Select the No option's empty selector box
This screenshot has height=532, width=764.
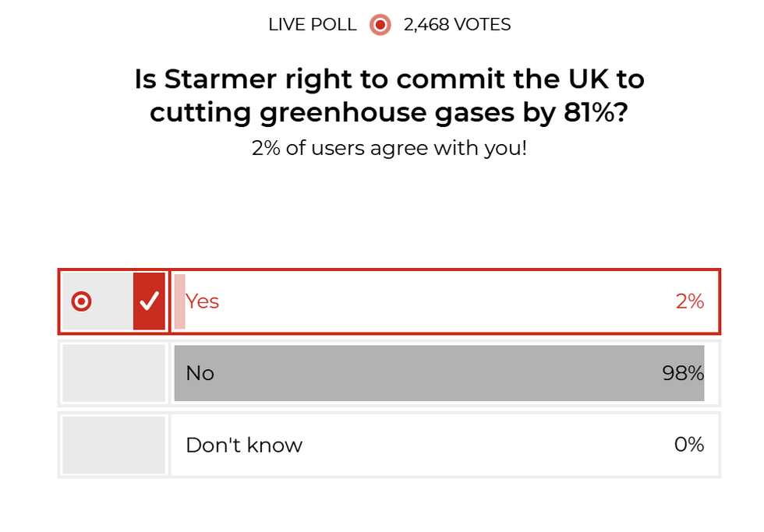point(114,373)
